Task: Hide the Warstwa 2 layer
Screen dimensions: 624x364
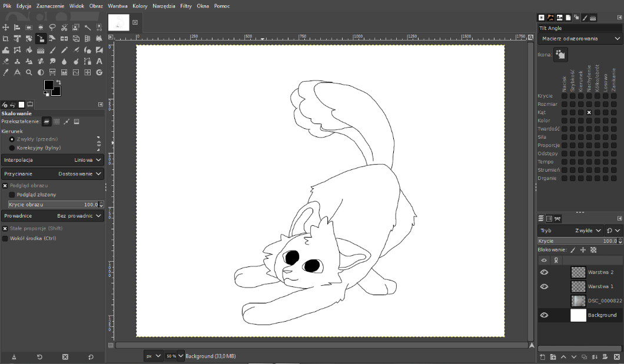Action: coord(544,272)
